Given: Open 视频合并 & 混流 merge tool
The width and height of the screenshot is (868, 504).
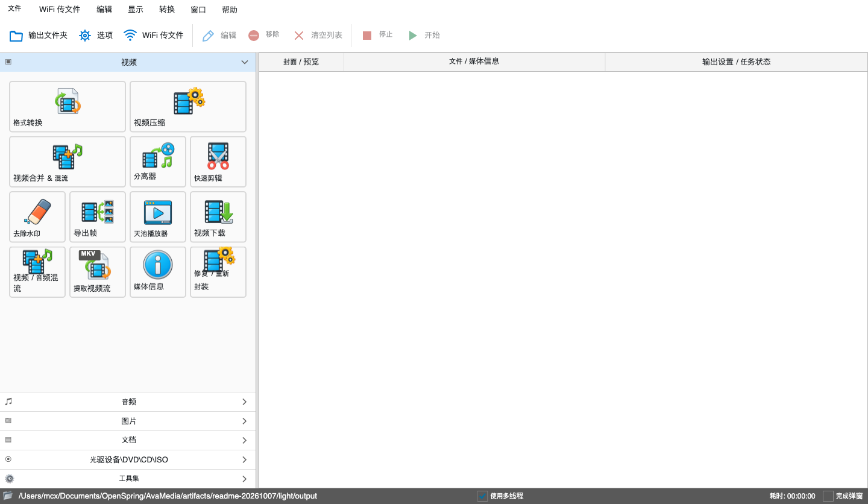Looking at the screenshot, I should (68, 162).
